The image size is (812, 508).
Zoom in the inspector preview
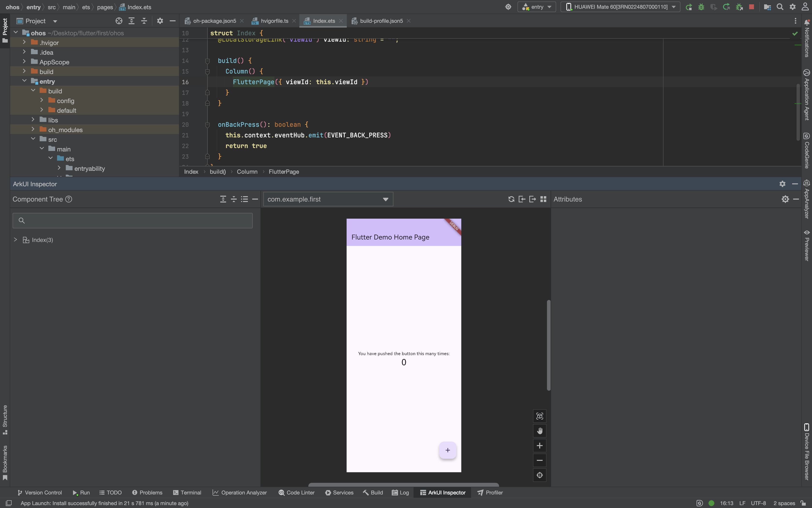539,446
